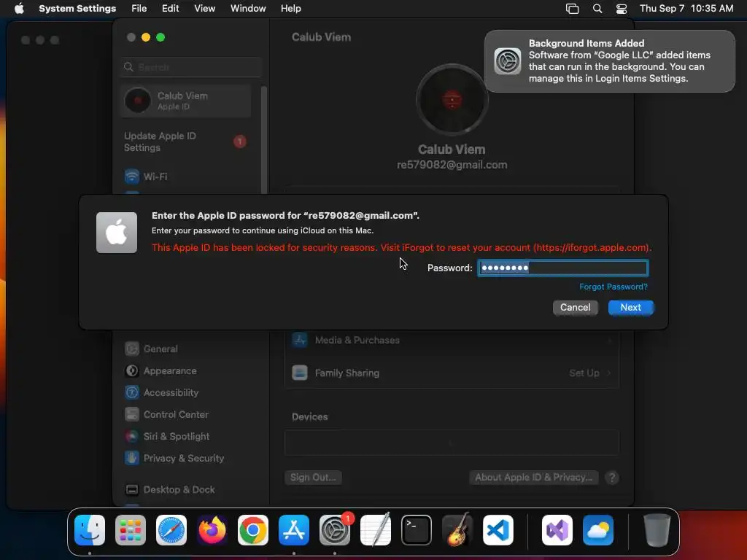
Task: Click the Calub Viem profile picture
Action: tap(452, 100)
